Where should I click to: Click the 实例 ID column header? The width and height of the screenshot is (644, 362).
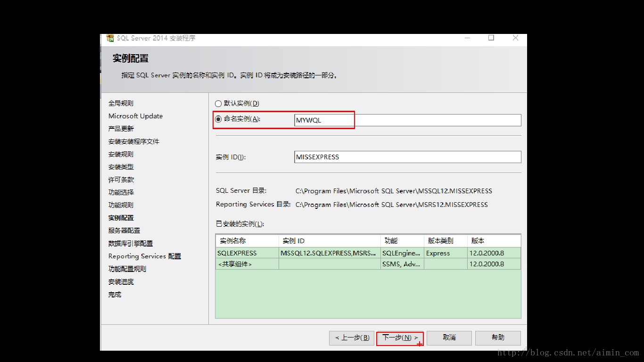330,240
